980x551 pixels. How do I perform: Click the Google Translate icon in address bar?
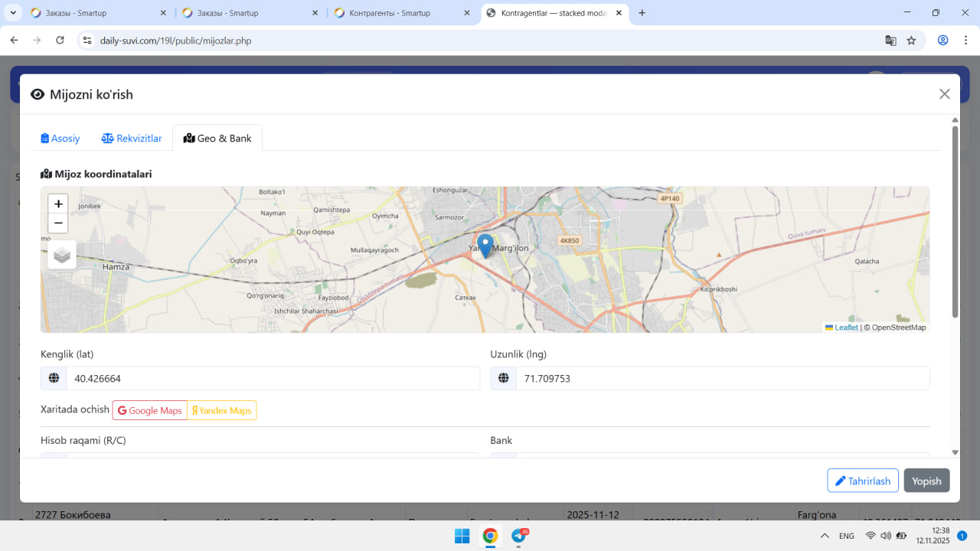(890, 41)
